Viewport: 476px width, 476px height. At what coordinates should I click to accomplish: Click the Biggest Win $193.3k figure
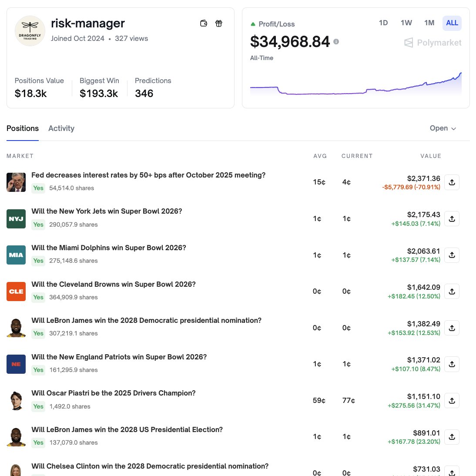click(x=99, y=94)
